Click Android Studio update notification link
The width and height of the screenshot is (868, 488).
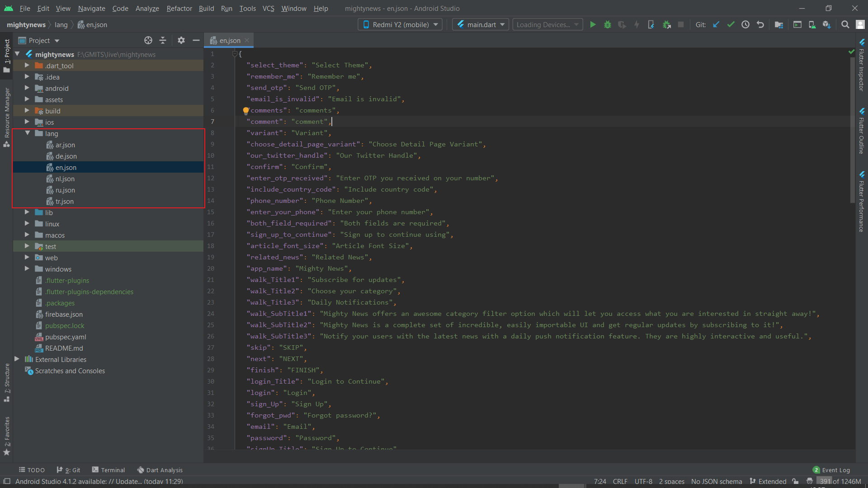(99, 482)
